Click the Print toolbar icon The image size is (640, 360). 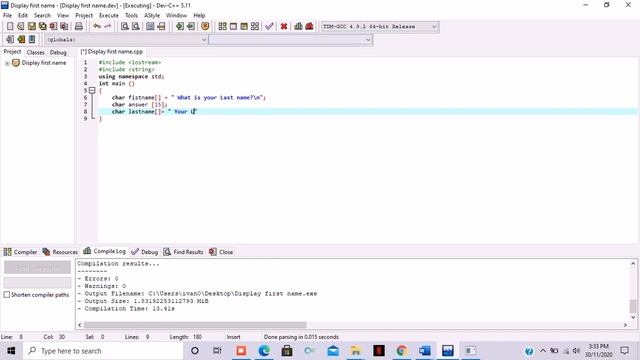79,27
